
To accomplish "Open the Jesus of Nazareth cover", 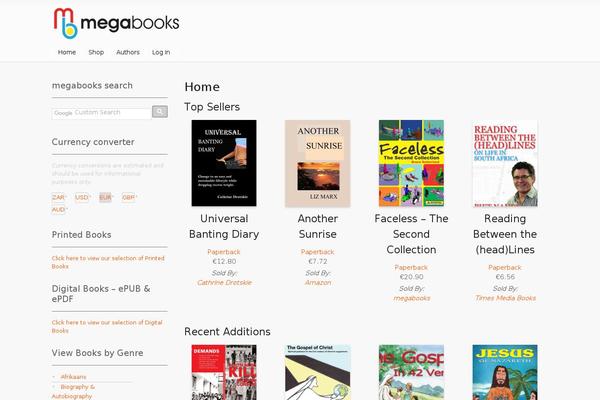I will click(505, 372).
